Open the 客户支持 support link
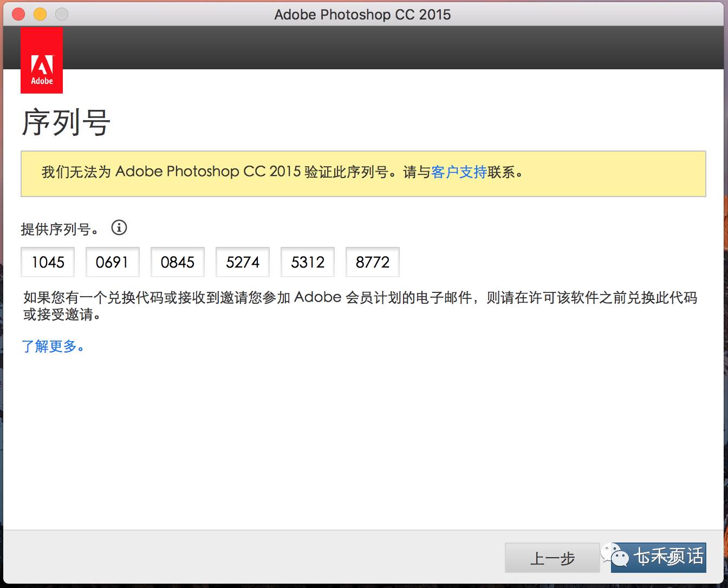 click(x=459, y=172)
